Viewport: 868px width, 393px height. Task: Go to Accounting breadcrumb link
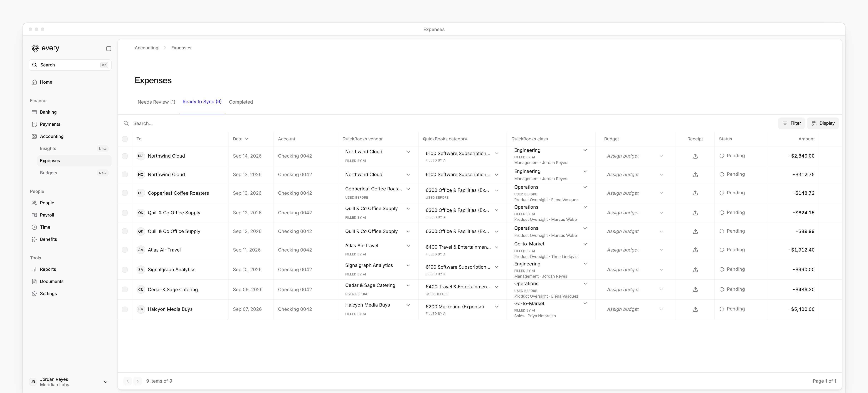coord(146,48)
